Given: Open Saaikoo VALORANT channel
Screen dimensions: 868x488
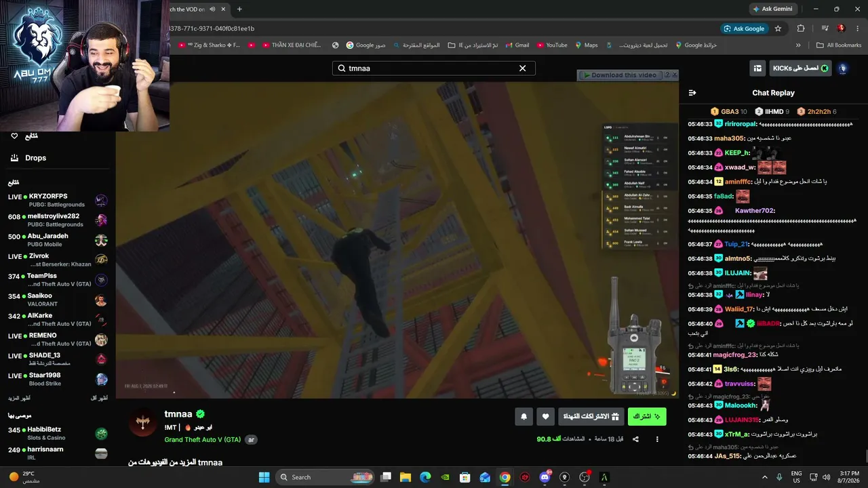Looking at the screenshot, I should (x=58, y=300).
